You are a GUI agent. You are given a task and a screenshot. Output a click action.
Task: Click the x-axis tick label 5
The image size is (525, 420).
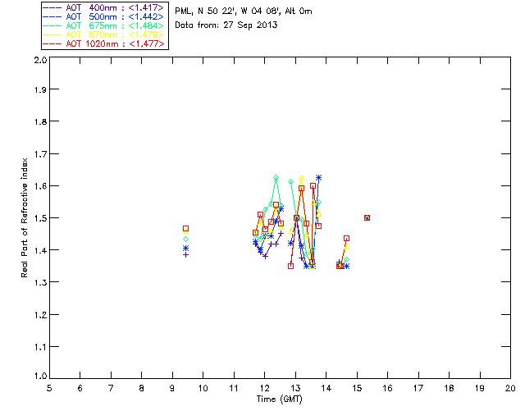[49, 388]
